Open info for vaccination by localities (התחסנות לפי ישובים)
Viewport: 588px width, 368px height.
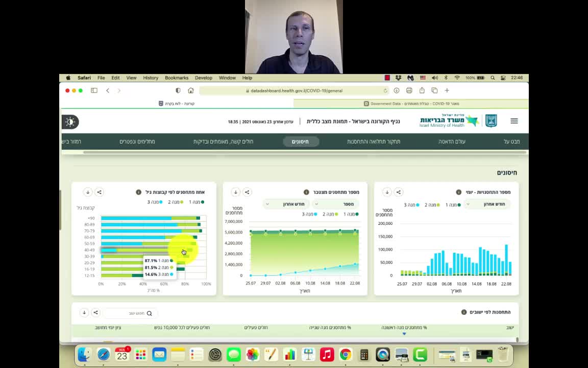coord(464,312)
